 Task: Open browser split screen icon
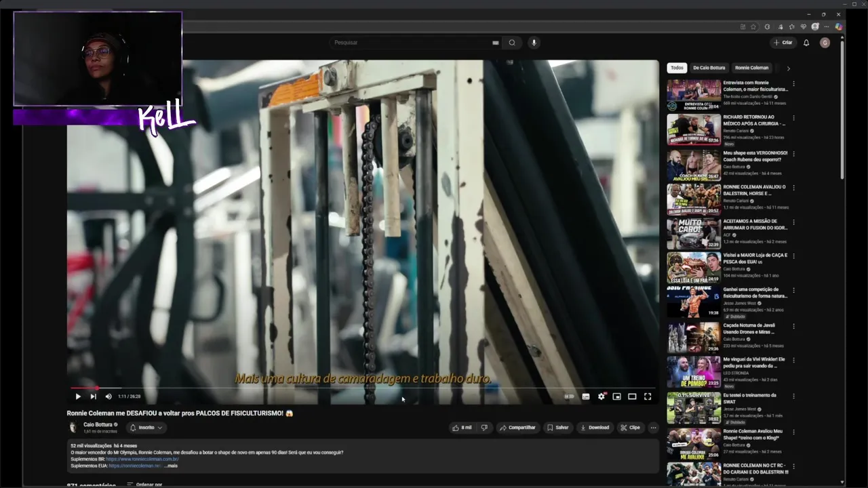coord(743,27)
